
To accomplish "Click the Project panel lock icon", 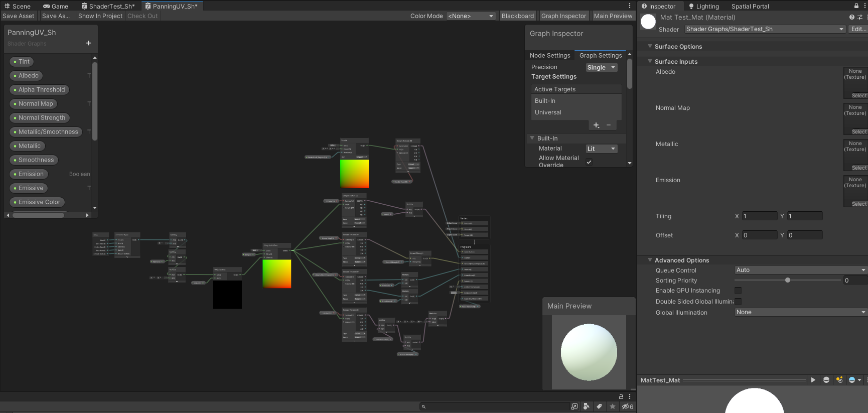I will 621,396.
